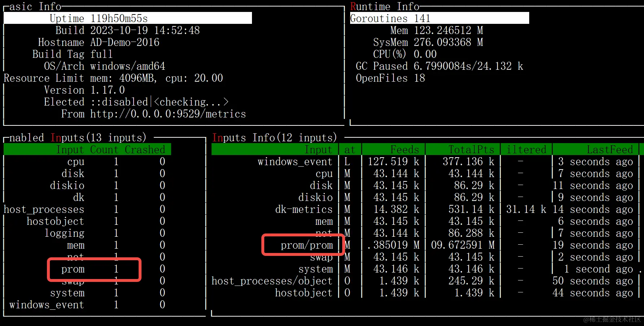Select the LastFeed value 50 seconds ago
Image resolution: width=644 pixels, height=326 pixels.
(x=593, y=280)
